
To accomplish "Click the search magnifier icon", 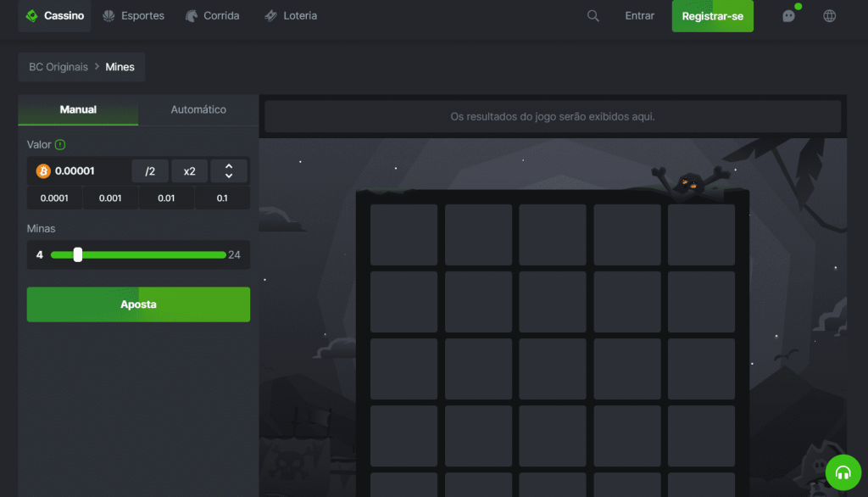I will (593, 15).
